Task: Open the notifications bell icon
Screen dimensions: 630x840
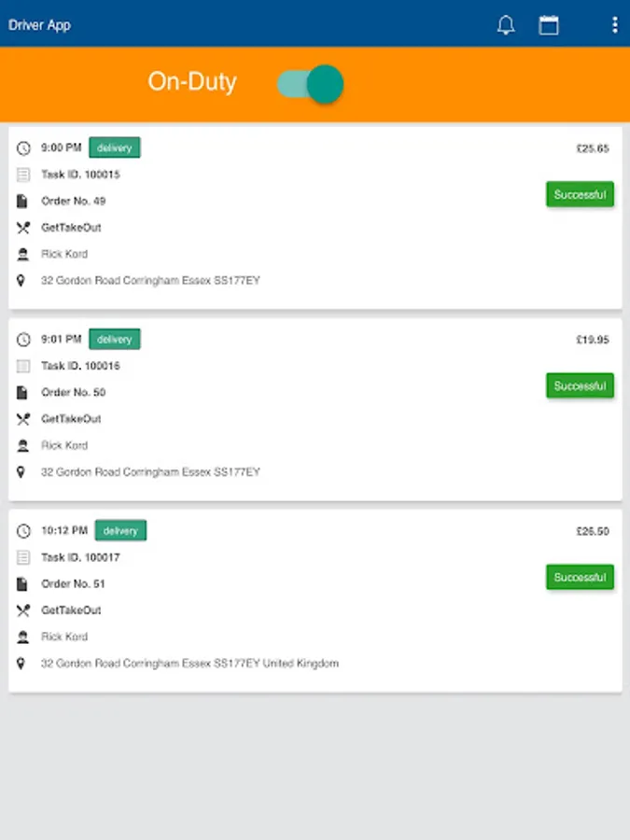Action: click(506, 25)
